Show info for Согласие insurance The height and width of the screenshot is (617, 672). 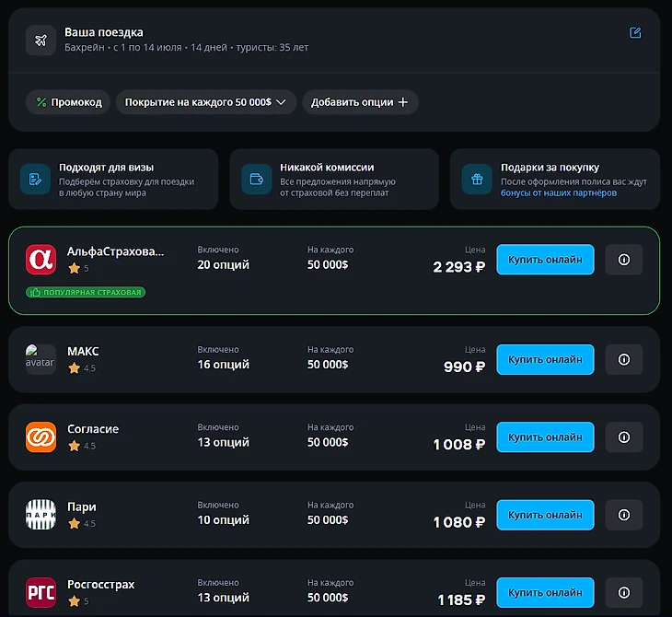pos(623,437)
